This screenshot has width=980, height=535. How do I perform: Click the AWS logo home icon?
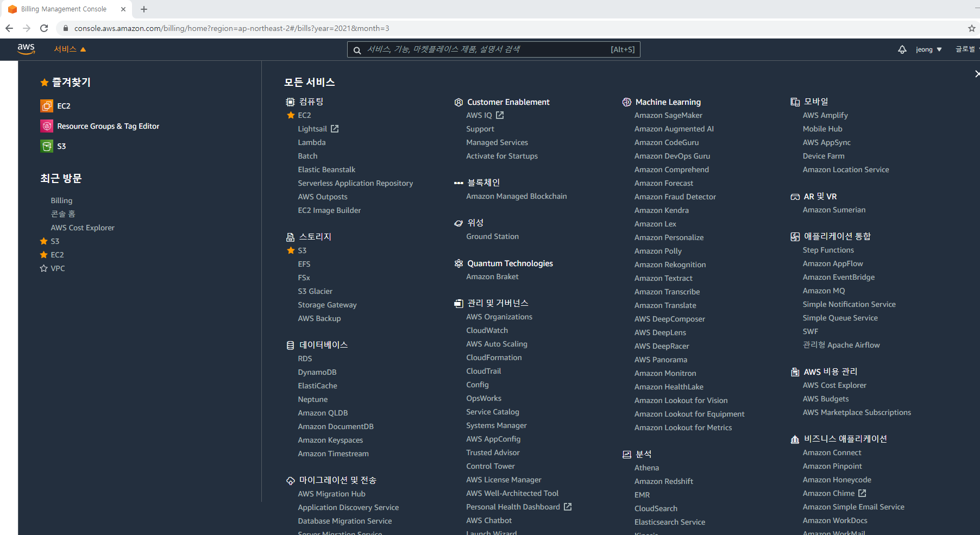[x=26, y=49]
